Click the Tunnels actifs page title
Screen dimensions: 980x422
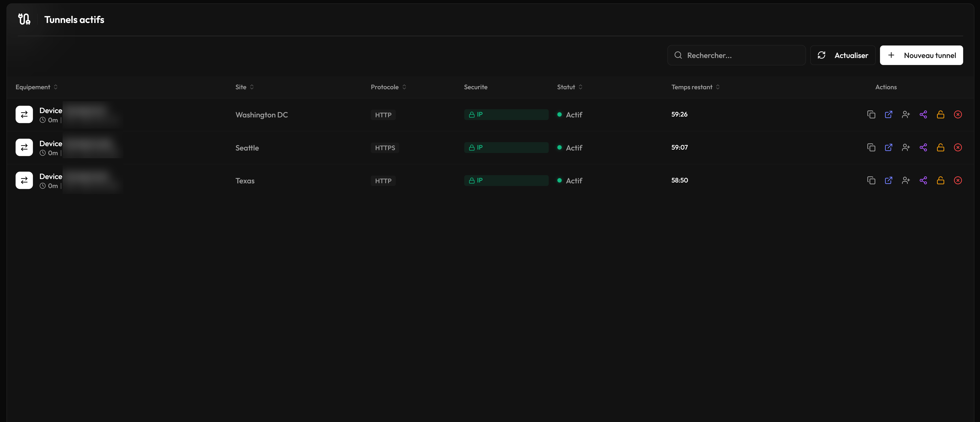click(x=74, y=20)
